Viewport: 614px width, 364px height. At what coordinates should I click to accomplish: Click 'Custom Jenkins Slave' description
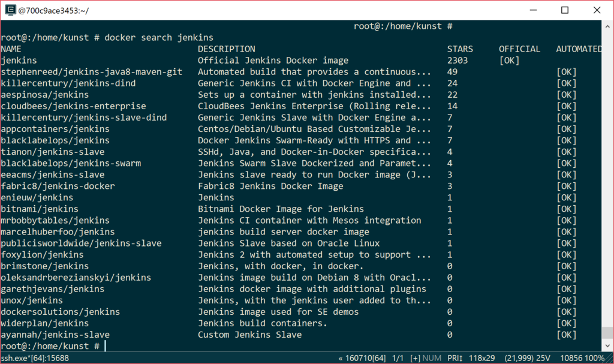pyautogui.click(x=250, y=335)
